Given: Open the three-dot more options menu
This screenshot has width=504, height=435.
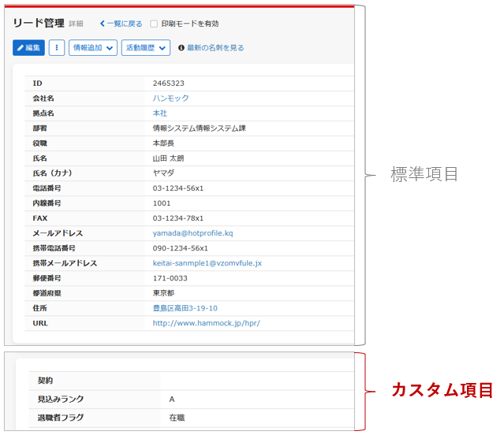Looking at the screenshot, I should coord(57,48).
